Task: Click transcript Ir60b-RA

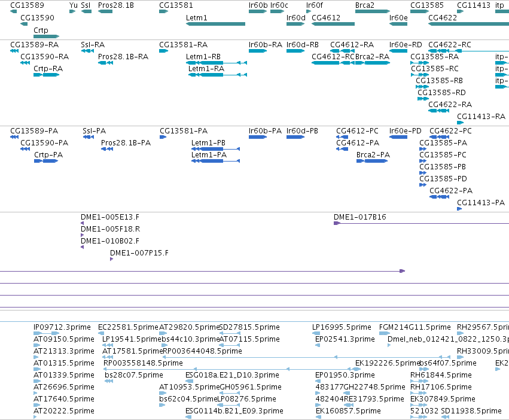Action: click(x=266, y=45)
